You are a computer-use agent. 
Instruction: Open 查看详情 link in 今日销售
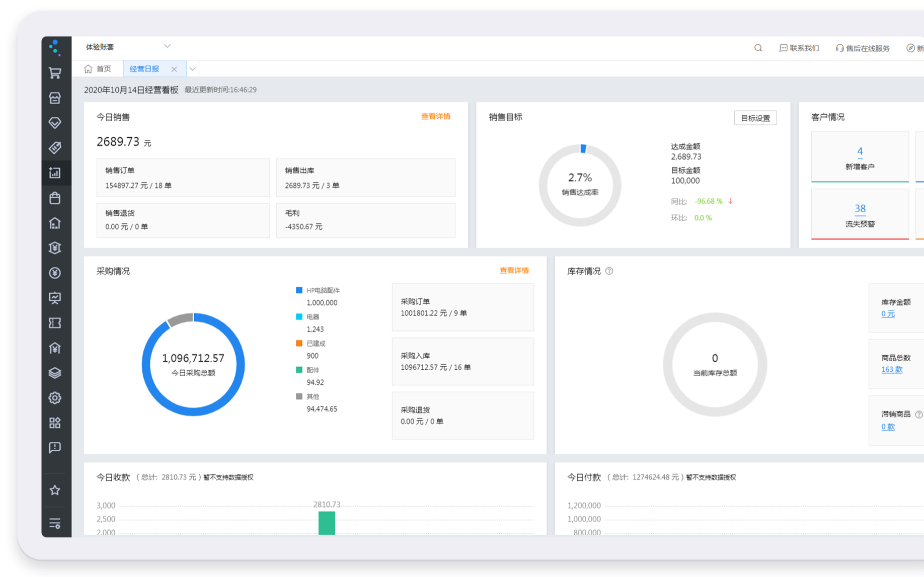click(x=435, y=117)
